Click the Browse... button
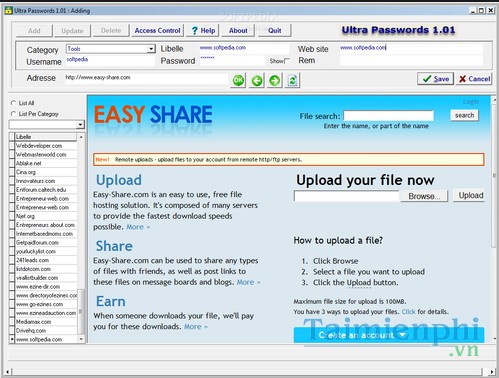This screenshot has height=378, width=499. click(x=424, y=196)
